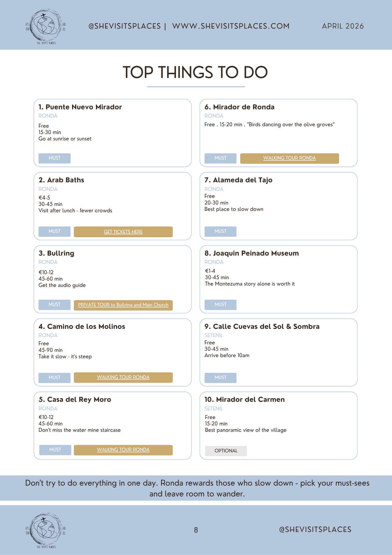Click the MUST tag on Puente Nuevo Mirador
This screenshot has height=555, width=392.
pyautogui.click(x=54, y=158)
